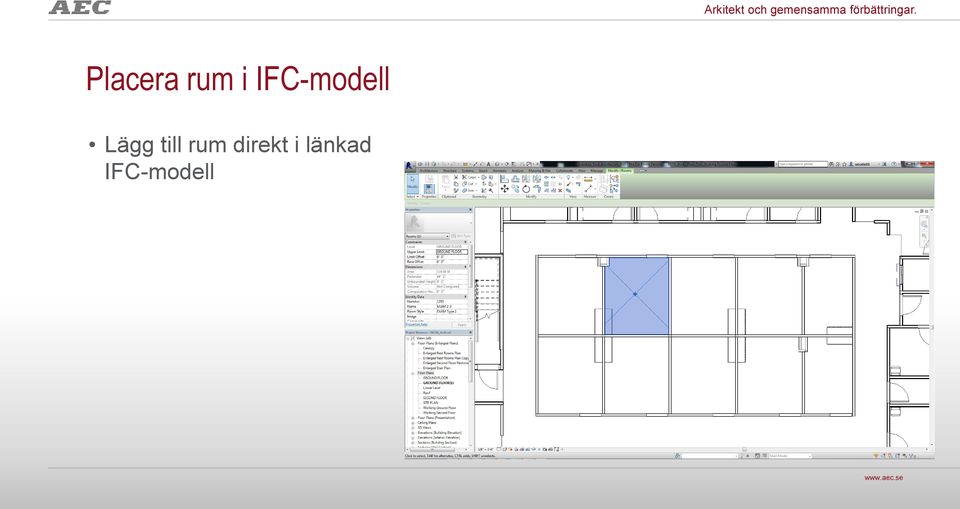The height and width of the screenshot is (509, 960).
Task: Click the Move tool icon
Action: pyautogui.click(x=504, y=189)
